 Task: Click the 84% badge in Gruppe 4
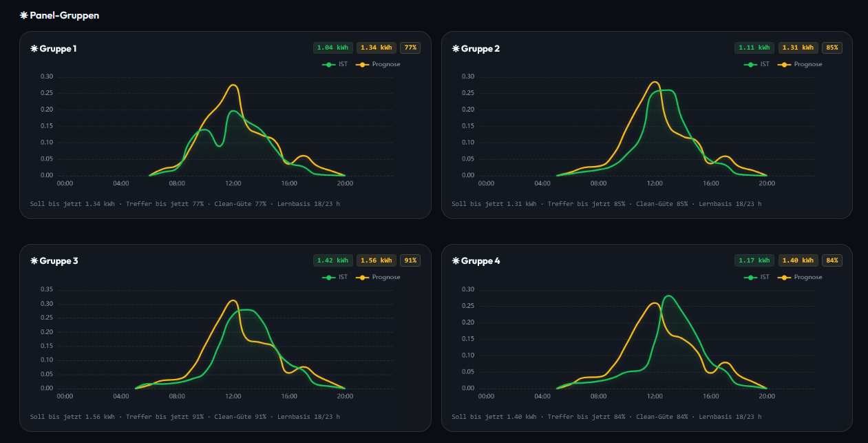point(832,260)
